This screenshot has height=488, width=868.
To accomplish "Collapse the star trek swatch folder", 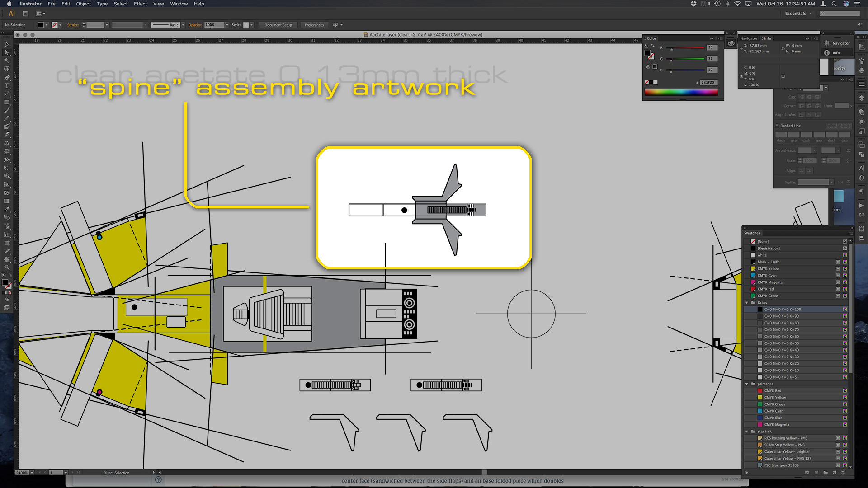I will click(x=747, y=432).
